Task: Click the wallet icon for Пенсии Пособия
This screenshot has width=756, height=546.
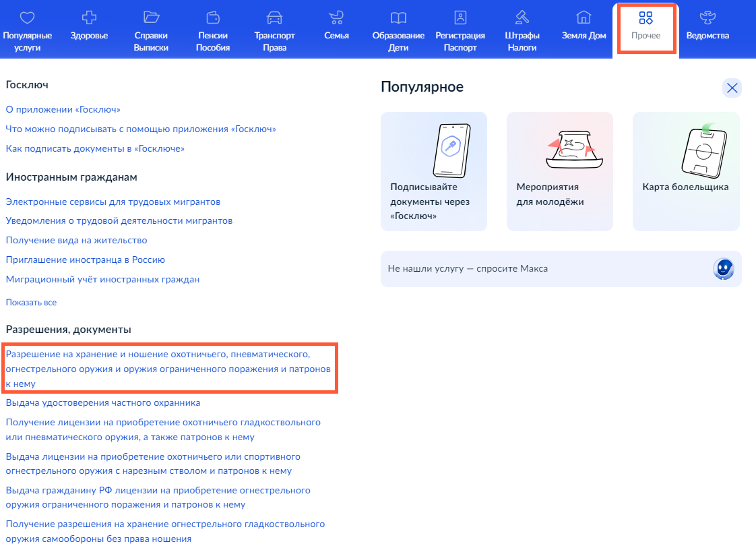Action: (213, 18)
